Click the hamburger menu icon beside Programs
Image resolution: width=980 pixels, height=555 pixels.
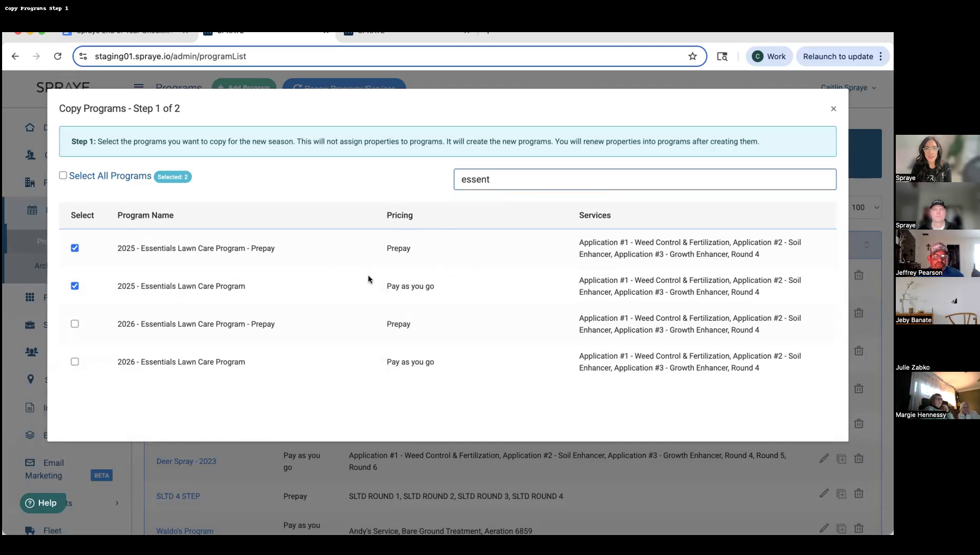[x=138, y=87]
